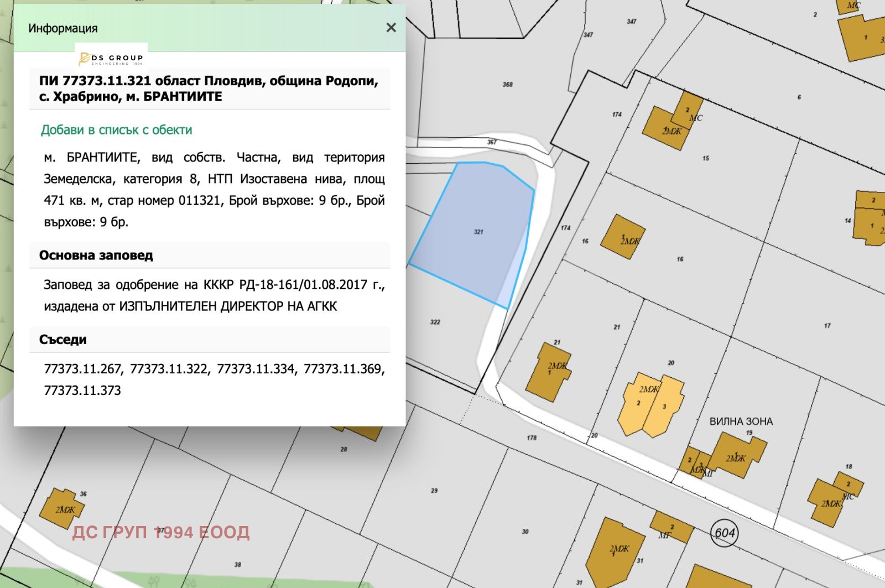Click parcel label 6 on map
Screen dimensions: 885x588
(799, 97)
